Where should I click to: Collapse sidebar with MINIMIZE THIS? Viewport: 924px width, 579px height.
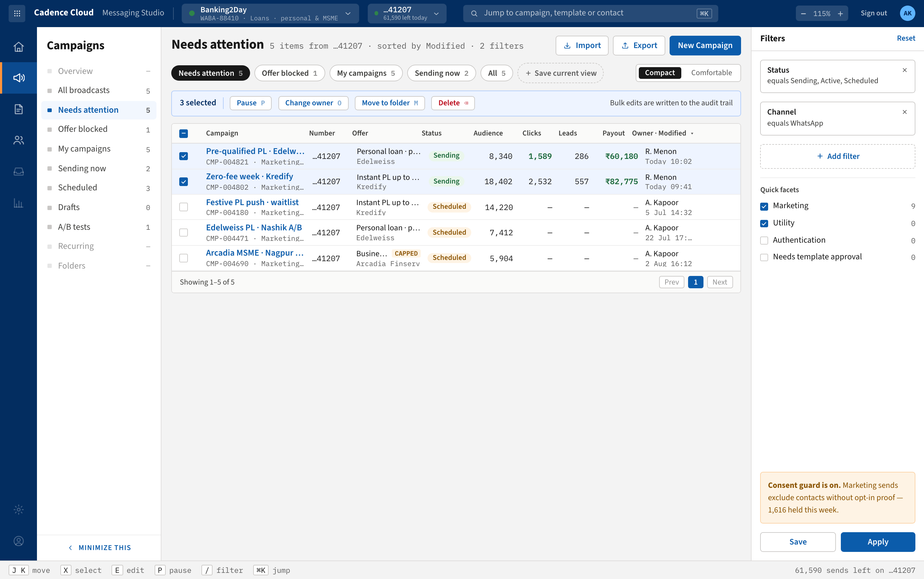point(99,548)
